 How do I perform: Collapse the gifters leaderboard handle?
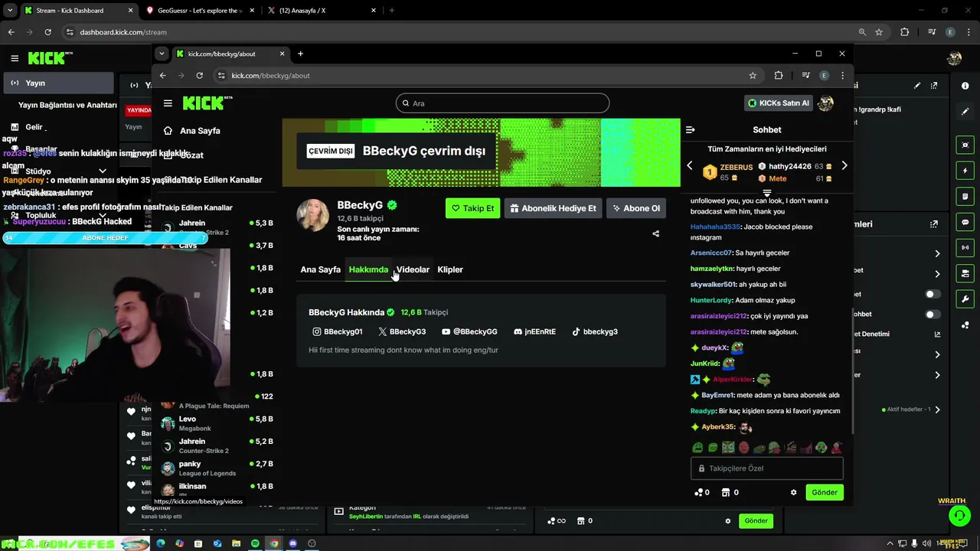pyautogui.click(x=766, y=193)
